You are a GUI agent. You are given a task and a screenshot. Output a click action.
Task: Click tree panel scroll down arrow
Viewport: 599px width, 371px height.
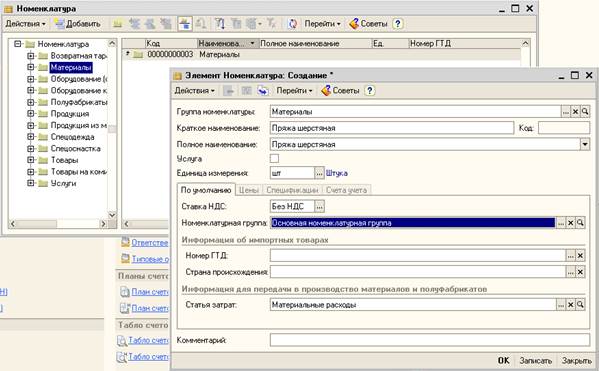(x=112, y=215)
